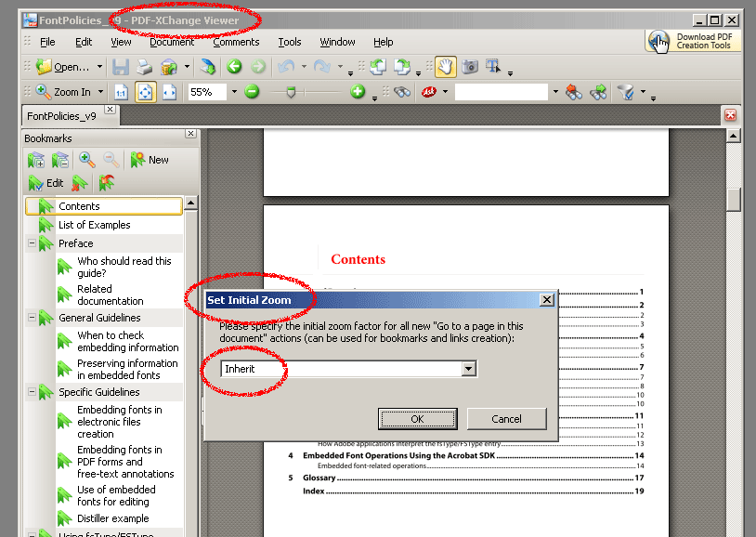Click the email document icon
The image size is (756, 537).
tap(169, 67)
